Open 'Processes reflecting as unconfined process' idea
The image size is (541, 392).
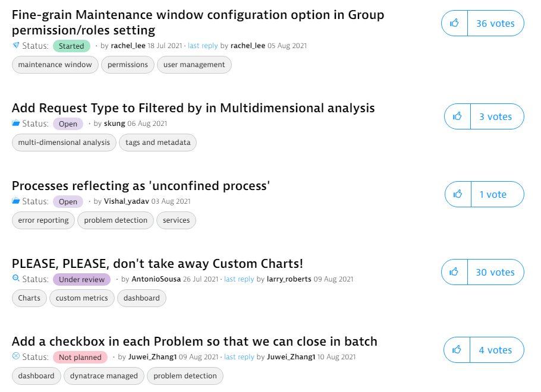pyautogui.click(x=141, y=186)
